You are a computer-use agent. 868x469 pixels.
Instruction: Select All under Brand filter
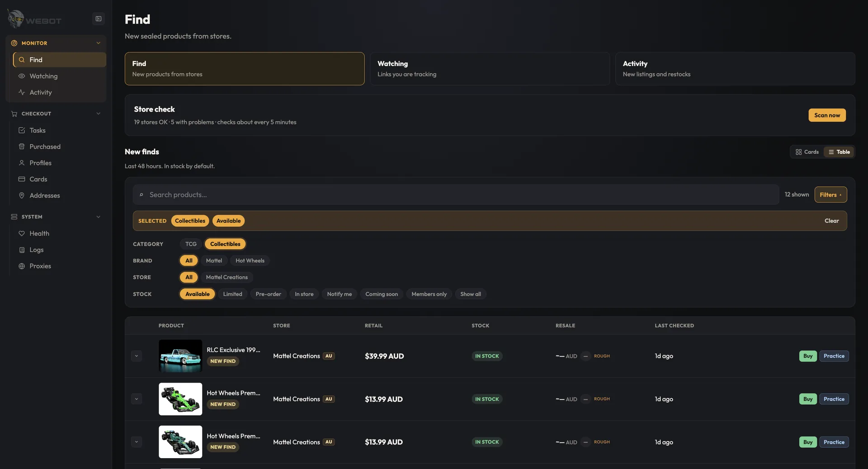coord(189,261)
